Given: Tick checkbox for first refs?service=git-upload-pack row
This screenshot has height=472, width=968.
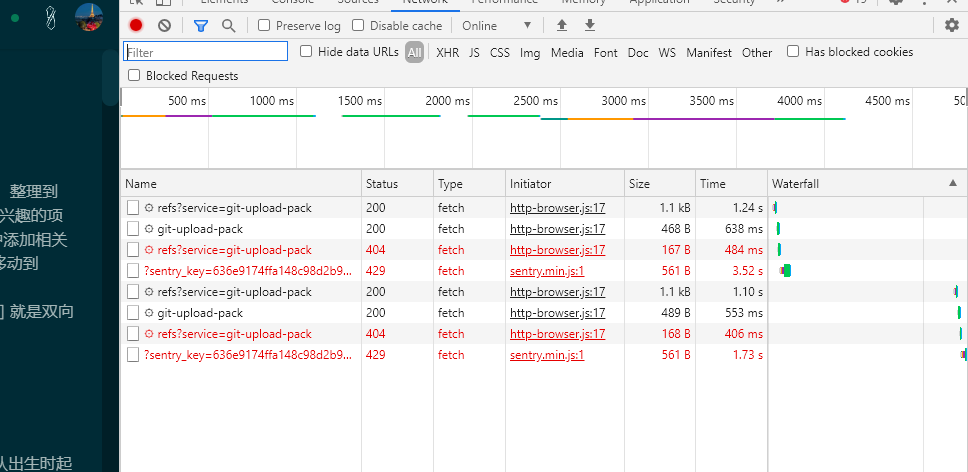Looking at the screenshot, I should tap(133, 208).
